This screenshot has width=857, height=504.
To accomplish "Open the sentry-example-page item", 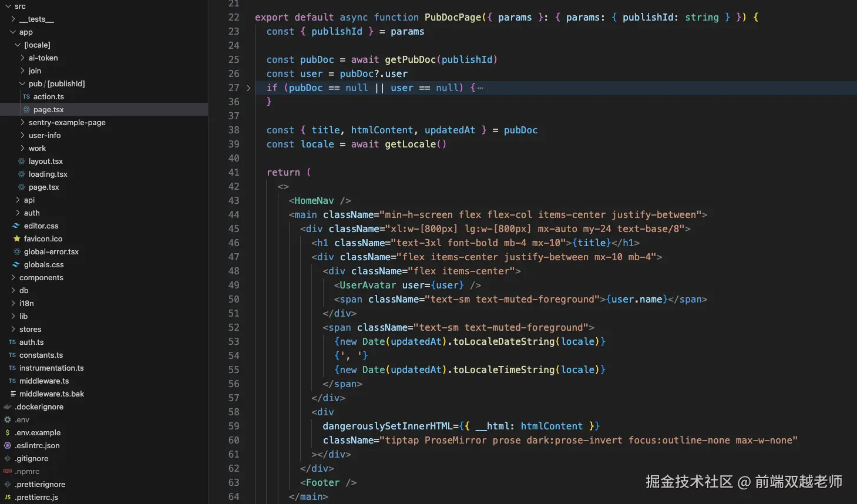I will pos(67,122).
